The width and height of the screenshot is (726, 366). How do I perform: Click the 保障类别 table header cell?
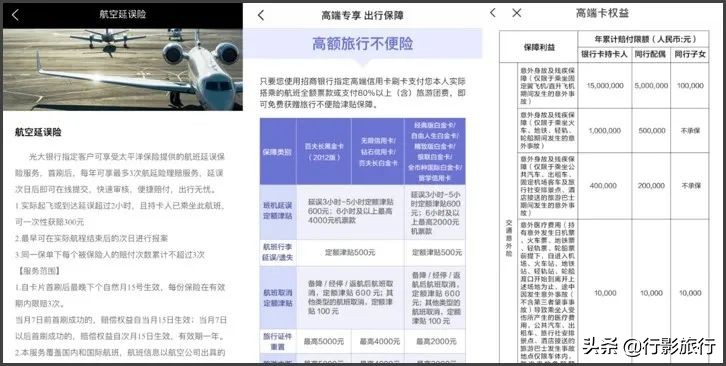pyautogui.click(x=277, y=151)
